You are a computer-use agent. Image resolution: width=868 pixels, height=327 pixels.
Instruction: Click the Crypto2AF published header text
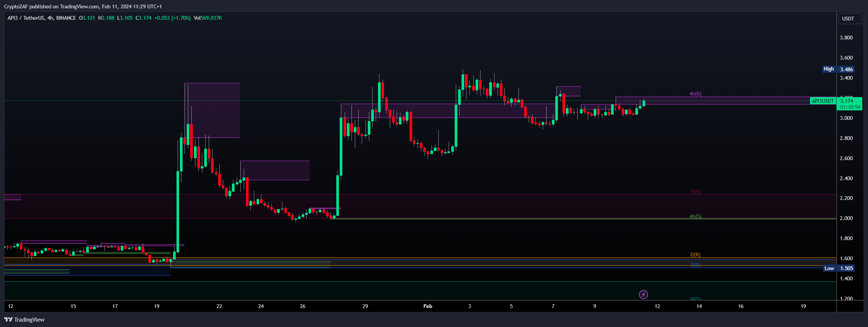83,6
